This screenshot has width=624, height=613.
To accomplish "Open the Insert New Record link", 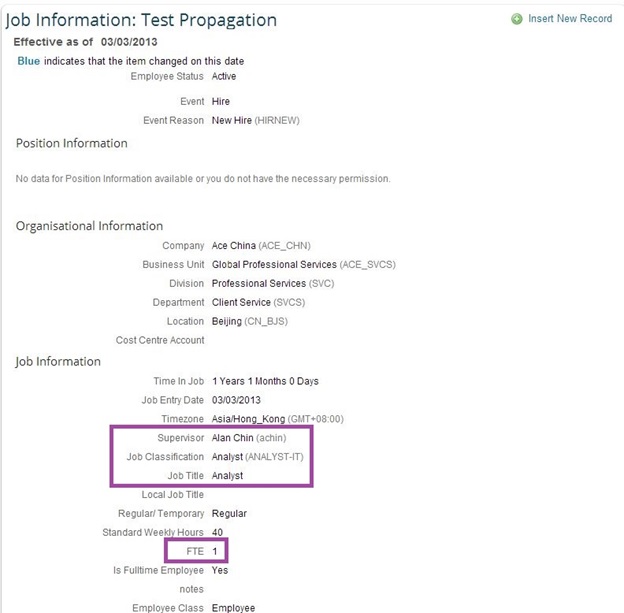I will click(570, 19).
